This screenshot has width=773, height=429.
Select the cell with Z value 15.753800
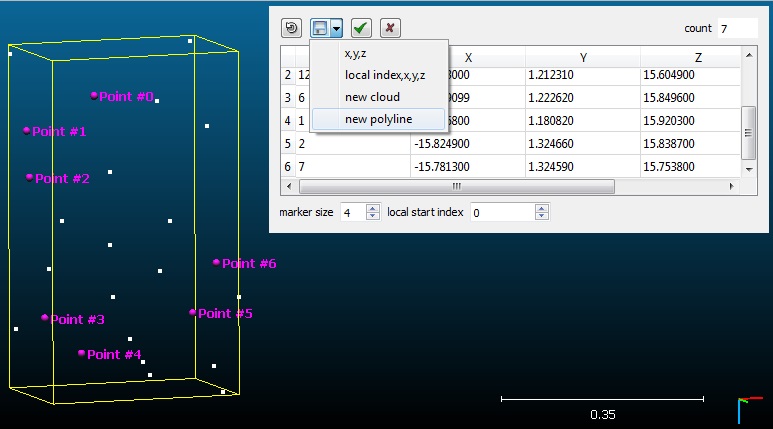pyautogui.click(x=690, y=167)
